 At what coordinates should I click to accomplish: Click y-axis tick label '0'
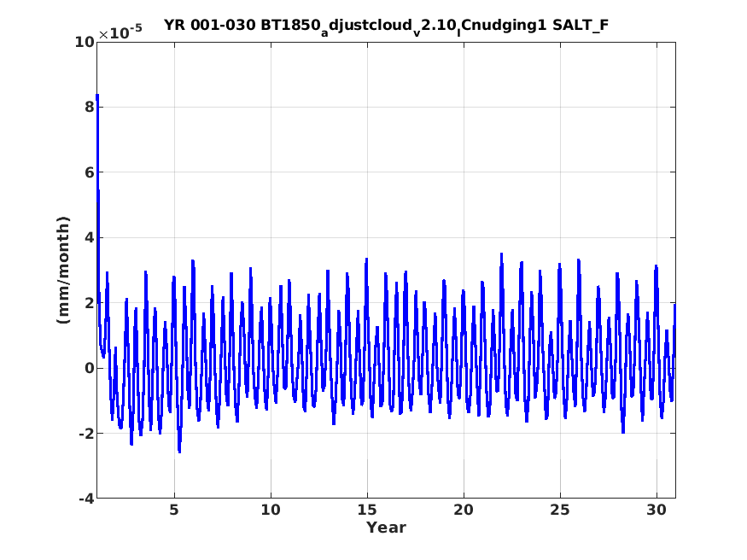point(90,368)
